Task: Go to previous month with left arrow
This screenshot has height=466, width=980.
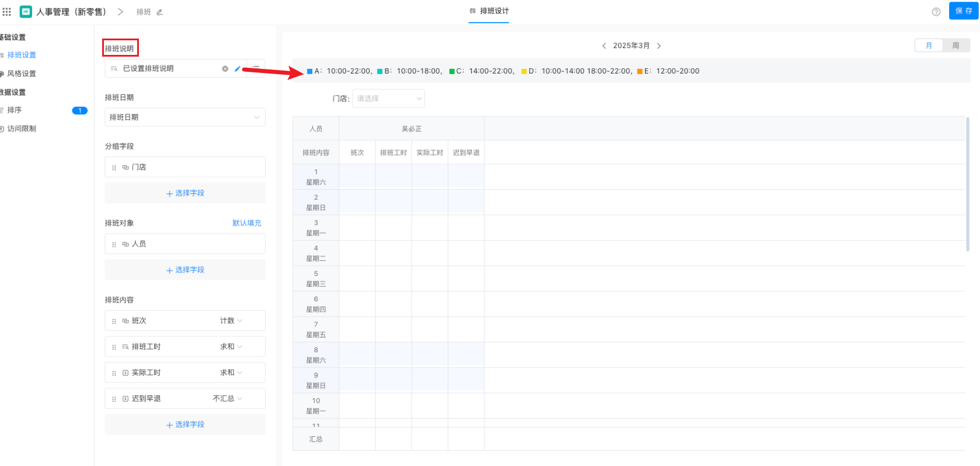Action: (604, 46)
